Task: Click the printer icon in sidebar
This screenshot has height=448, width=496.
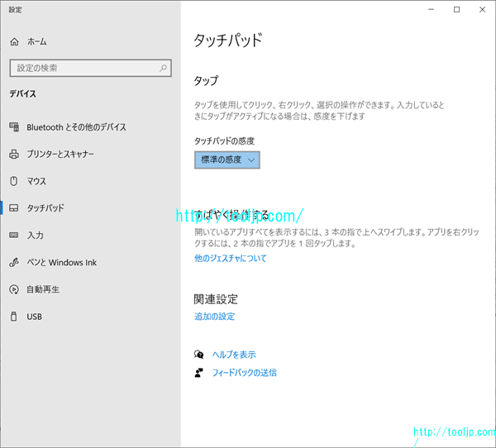Action: [14, 154]
